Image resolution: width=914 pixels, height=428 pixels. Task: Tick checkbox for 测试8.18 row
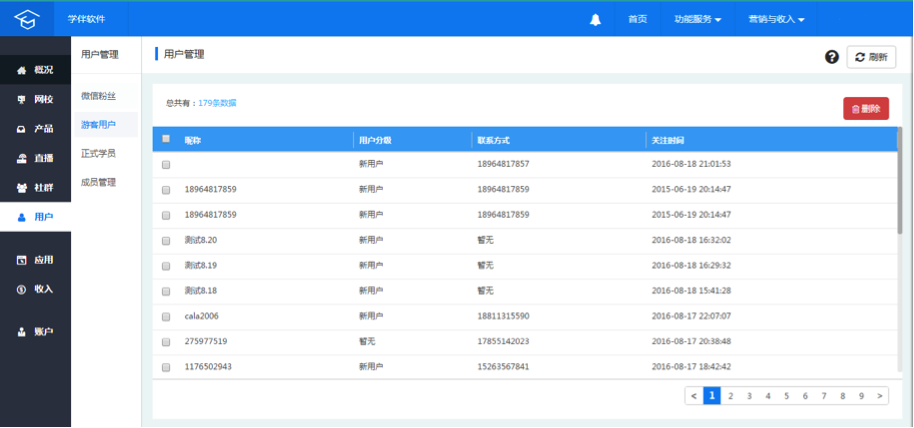pyautogui.click(x=166, y=291)
